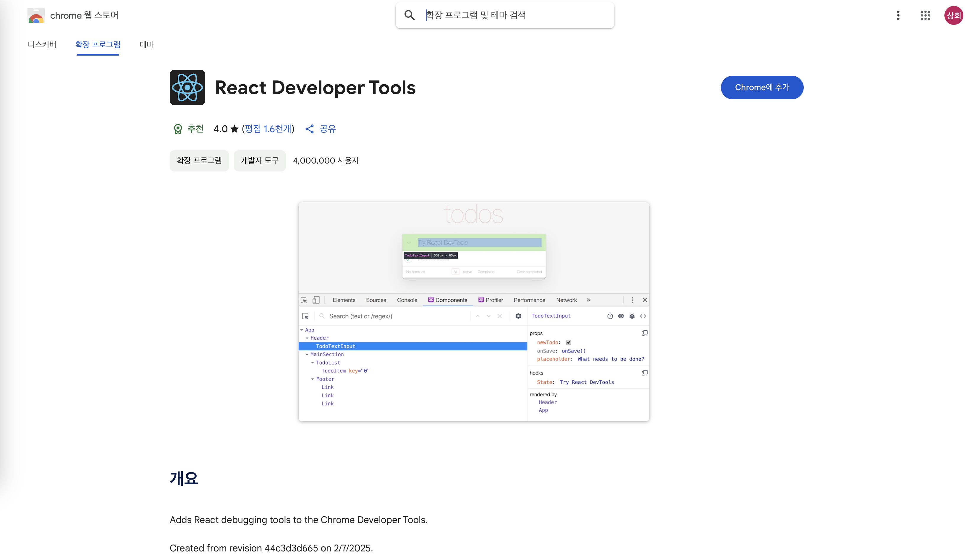Open the three-dot more options menu

coord(898,15)
